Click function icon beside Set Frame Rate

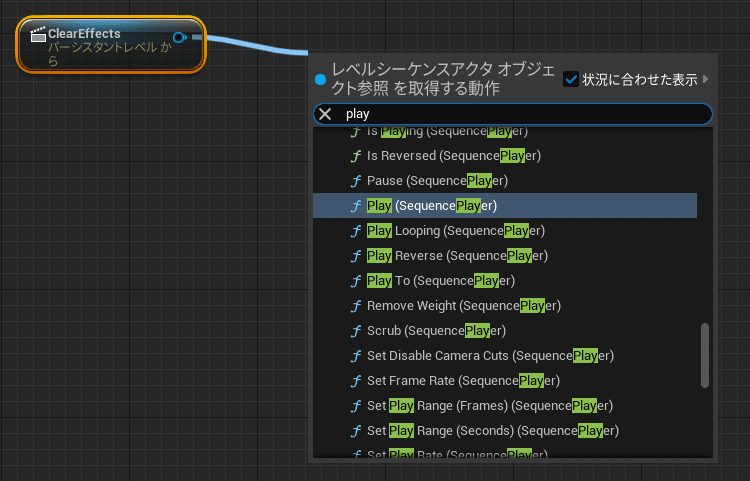(355, 381)
